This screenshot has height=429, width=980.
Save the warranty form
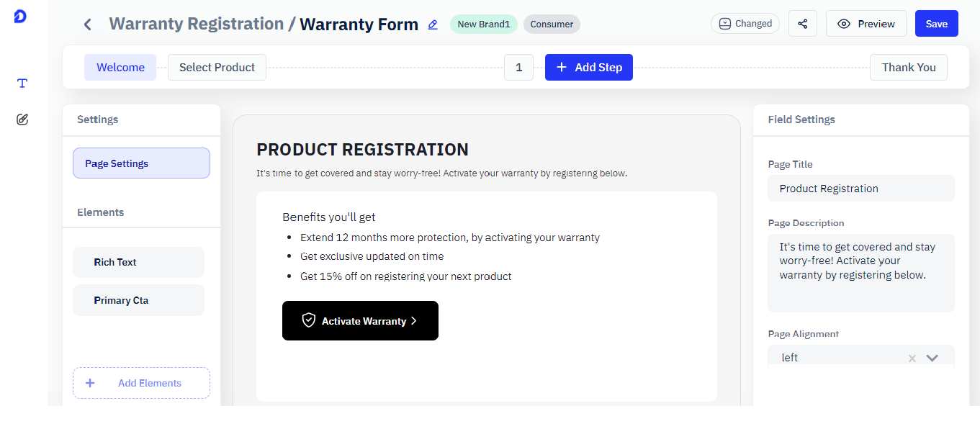click(x=936, y=24)
